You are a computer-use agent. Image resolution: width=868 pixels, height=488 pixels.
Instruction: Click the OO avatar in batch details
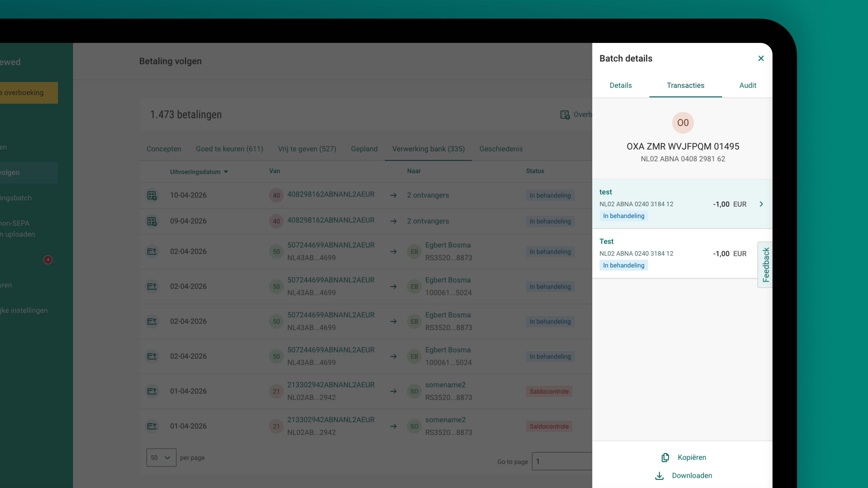[x=683, y=123]
